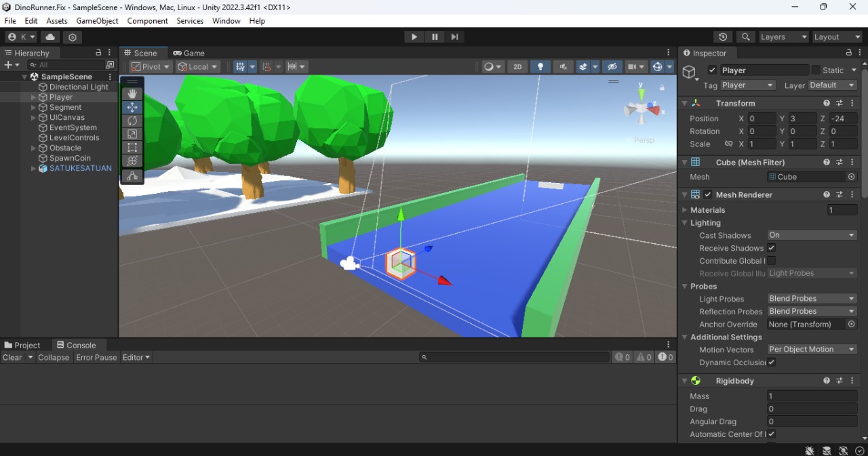Open Cast Shadows dropdown
Viewport: 868px width, 456px height.
pos(812,235)
